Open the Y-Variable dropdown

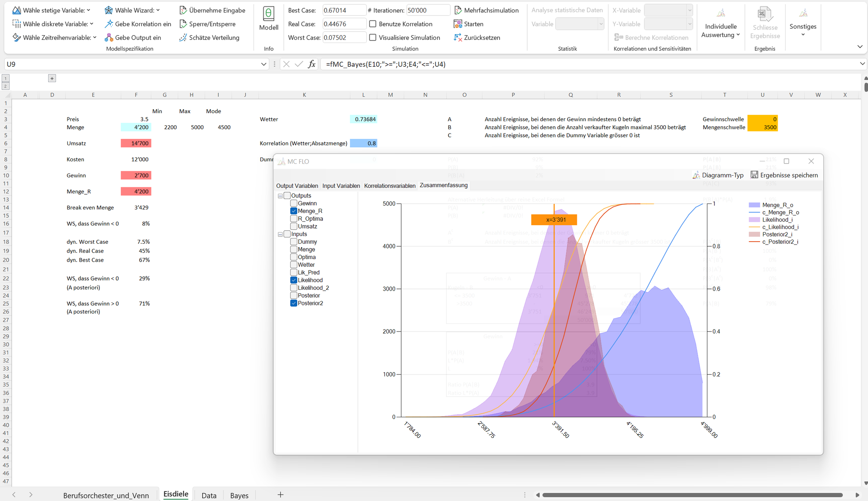pos(690,24)
